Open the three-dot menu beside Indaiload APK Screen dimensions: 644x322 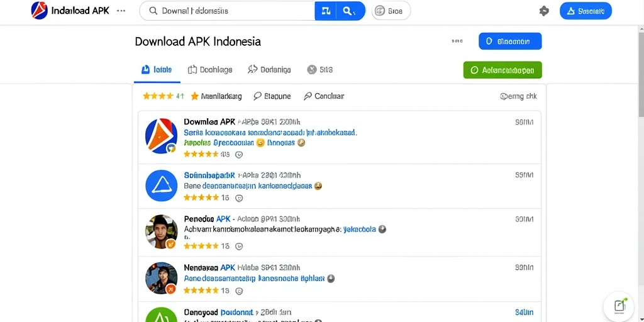click(x=121, y=11)
